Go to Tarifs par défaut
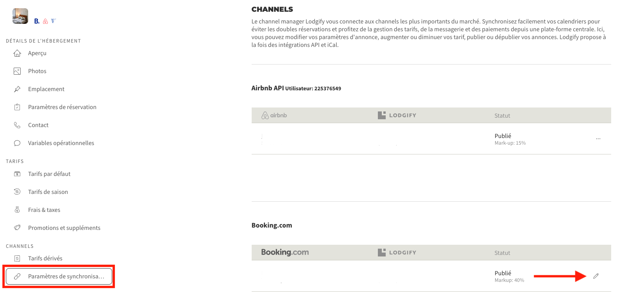 pos(49,174)
